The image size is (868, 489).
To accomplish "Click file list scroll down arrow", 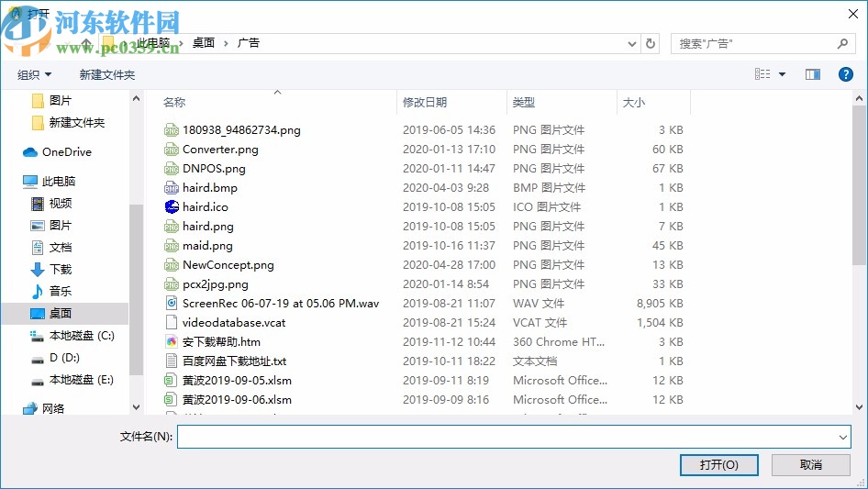I will pyautogui.click(x=859, y=407).
